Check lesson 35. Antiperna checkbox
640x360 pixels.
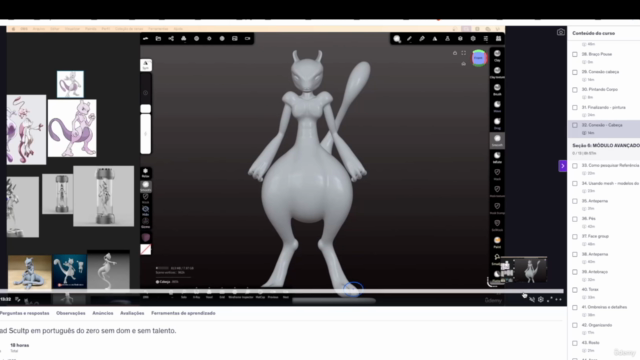[x=575, y=201]
